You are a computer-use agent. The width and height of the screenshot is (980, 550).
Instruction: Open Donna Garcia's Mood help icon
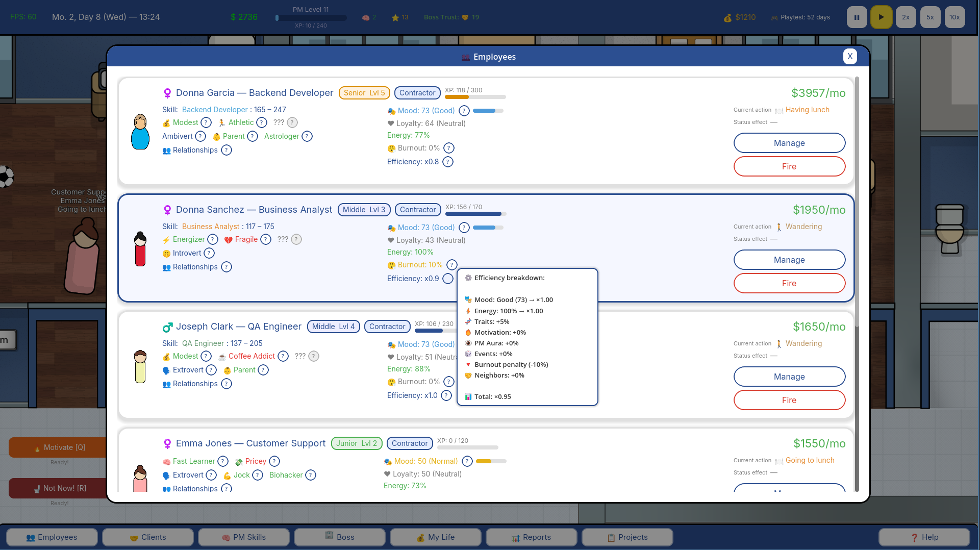464,111
